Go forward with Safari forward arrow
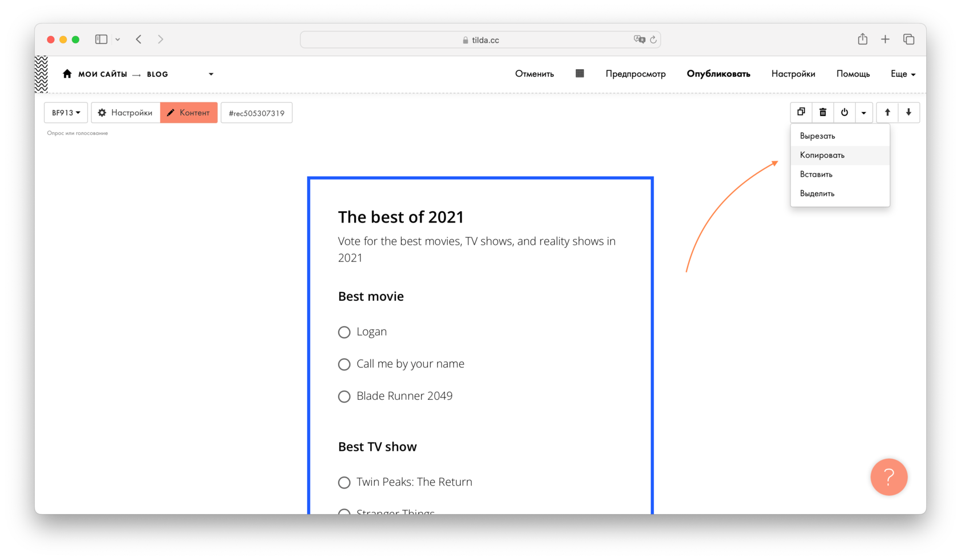Screen dimensions: 961x560 [161, 39]
